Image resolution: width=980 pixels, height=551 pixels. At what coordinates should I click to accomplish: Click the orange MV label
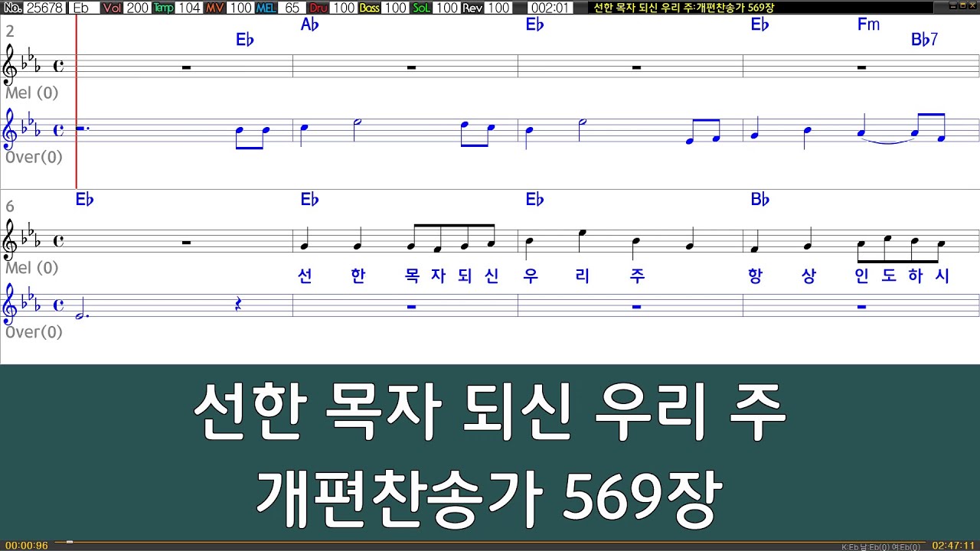pos(214,8)
